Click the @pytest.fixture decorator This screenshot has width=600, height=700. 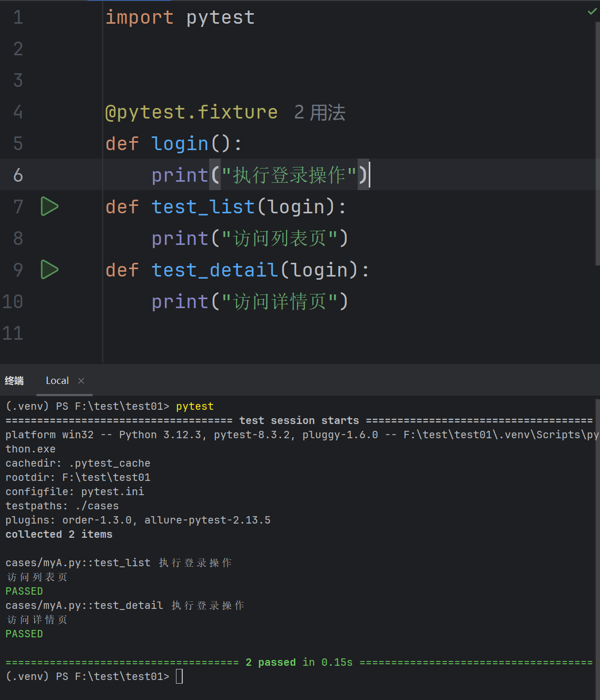(x=192, y=112)
